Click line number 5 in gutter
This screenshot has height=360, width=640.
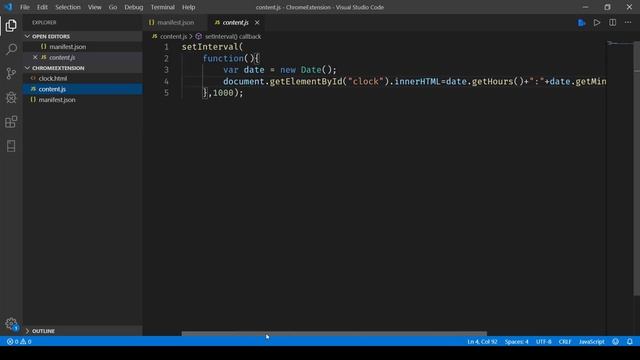(x=166, y=93)
